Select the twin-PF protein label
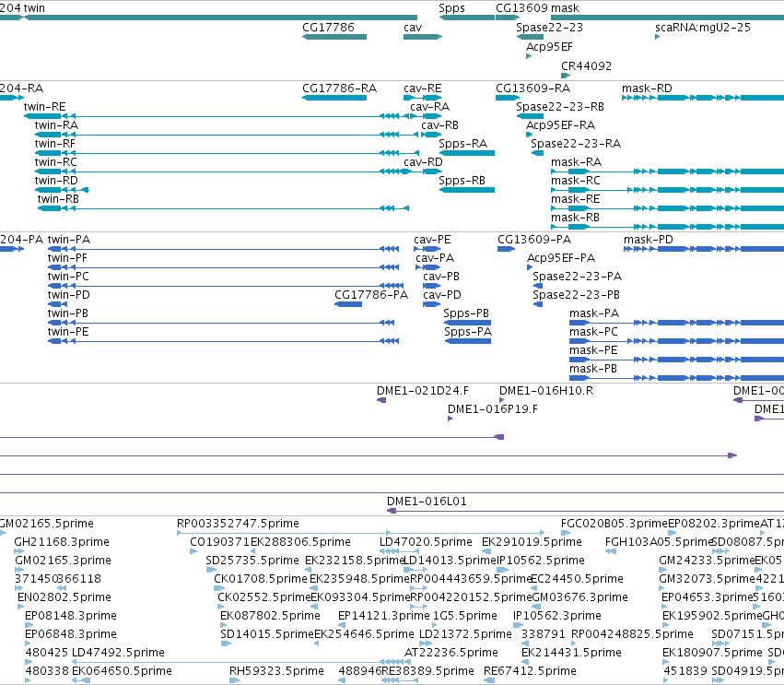784x685 pixels. (x=67, y=259)
